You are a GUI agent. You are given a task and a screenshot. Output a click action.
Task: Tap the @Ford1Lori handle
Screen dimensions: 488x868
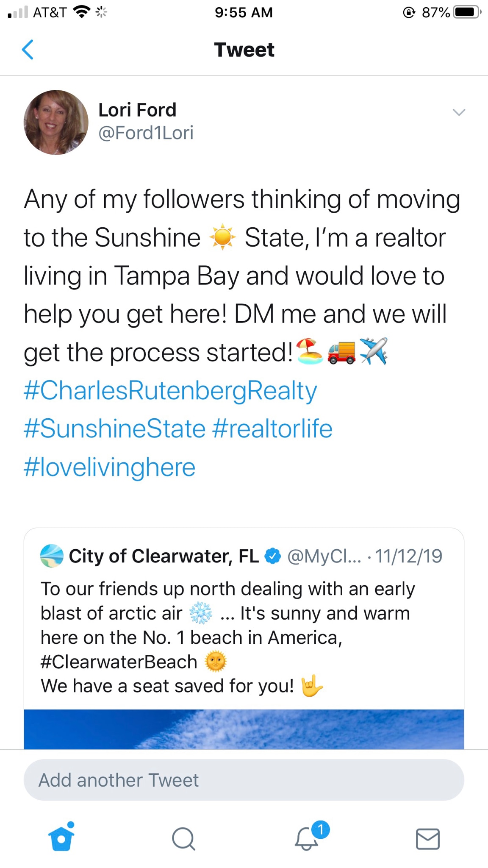tap(146, 133)
